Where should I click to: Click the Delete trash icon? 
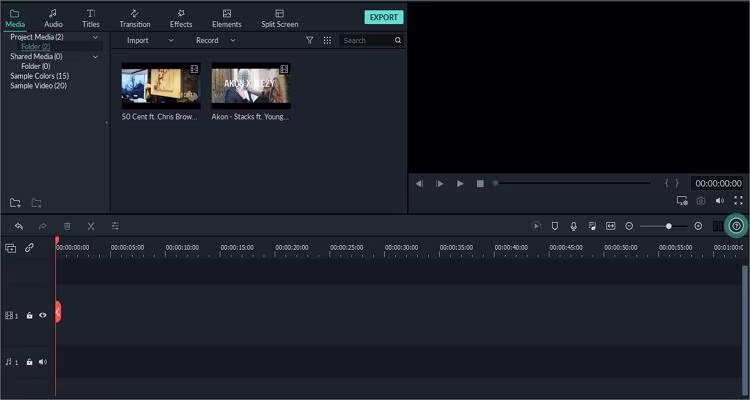67,226
